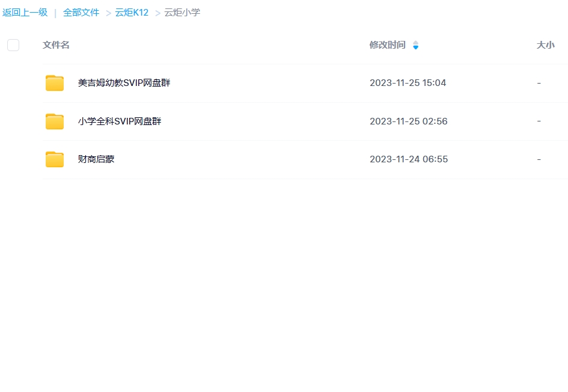Click date 2023-11-25 15:04
The image size is (568, 392).
[408, 83]
